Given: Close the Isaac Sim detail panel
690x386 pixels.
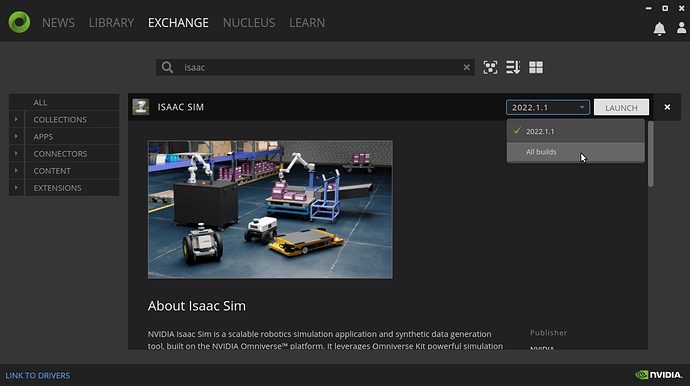Looking at the screenshot, I should tap(667, 107).
